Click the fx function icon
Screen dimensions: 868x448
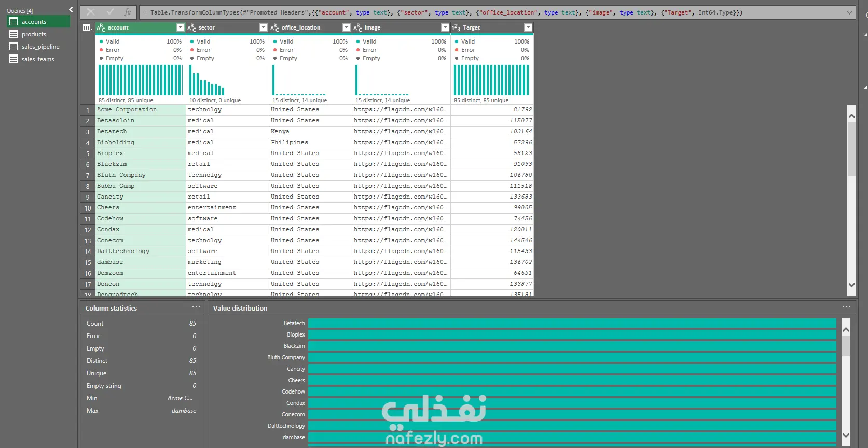(x=128, y=12)
